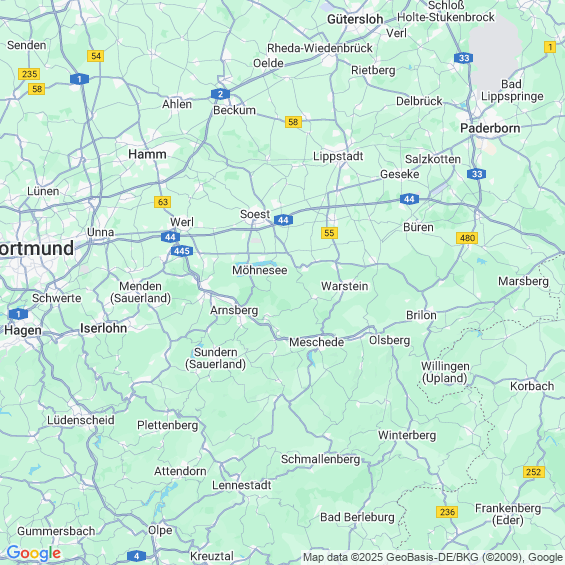Click the yellow B236 road shield
The width and height of the screenshot is (565, 565).
(x=447, y=512)
